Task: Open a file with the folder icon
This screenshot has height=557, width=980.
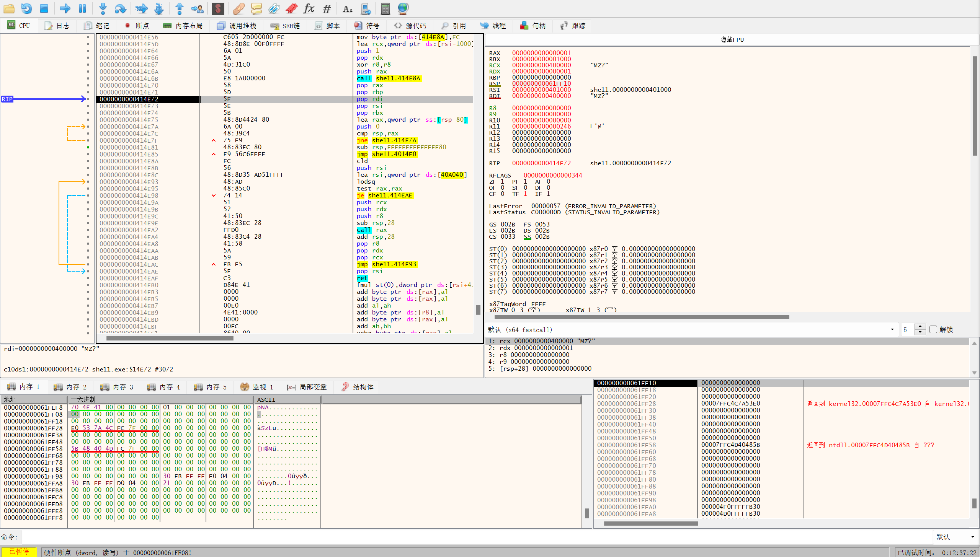Action: click(9, 8)
